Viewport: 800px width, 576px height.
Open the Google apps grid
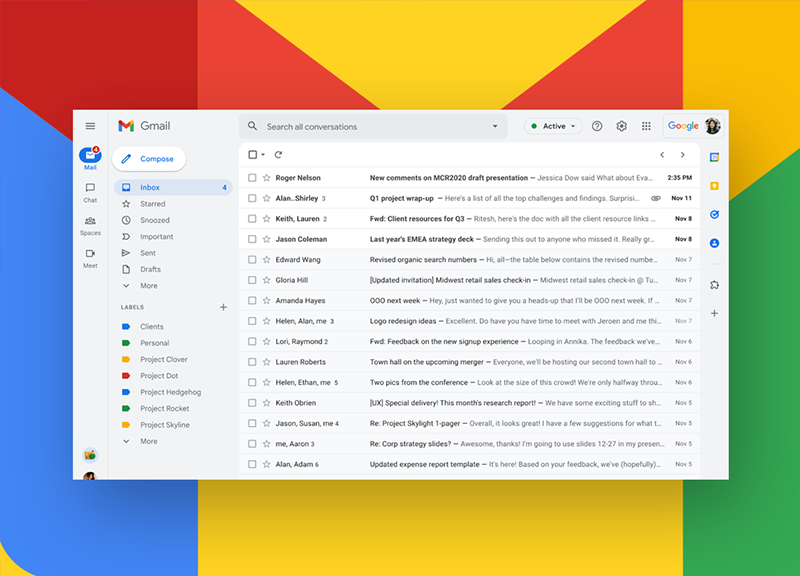coord(646,126)
